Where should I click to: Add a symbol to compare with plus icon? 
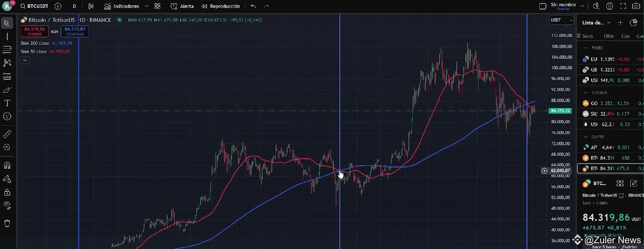point(58,6)
